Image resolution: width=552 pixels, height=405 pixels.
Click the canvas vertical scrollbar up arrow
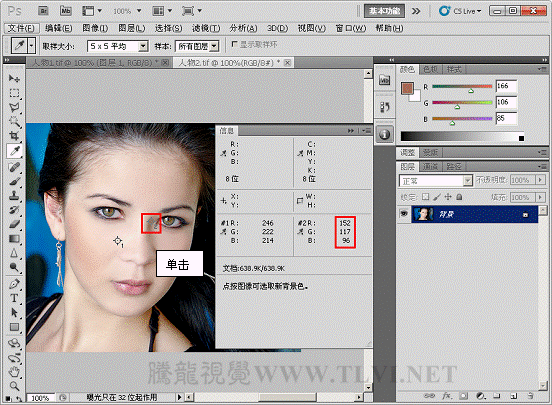click(x=368, y=74)
